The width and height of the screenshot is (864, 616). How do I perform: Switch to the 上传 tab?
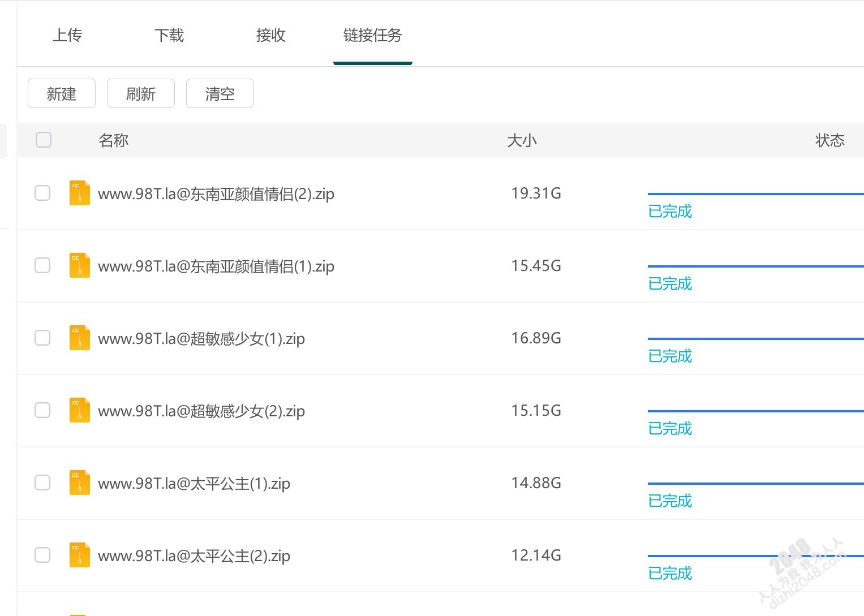67,36
